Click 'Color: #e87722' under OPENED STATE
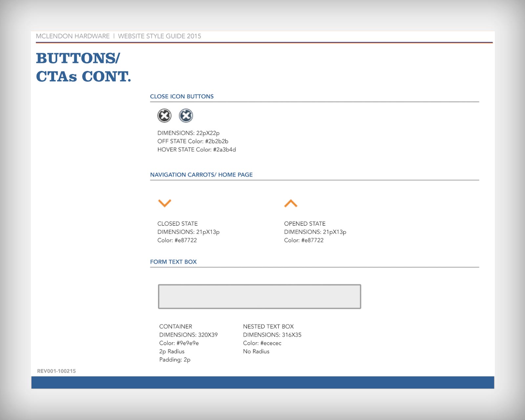Image resolution: width=525 pixels, height=420 pixels. pyautogui.click(x=304, y=240)
